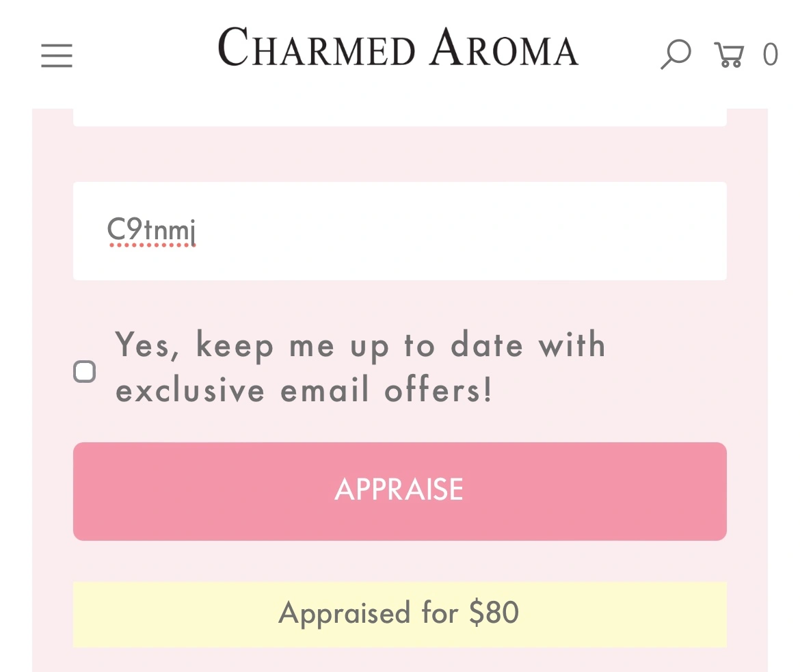Enable the exclusive email offers checkbox
This screenshot has width=800, height=672.
(x=85, y=372)
